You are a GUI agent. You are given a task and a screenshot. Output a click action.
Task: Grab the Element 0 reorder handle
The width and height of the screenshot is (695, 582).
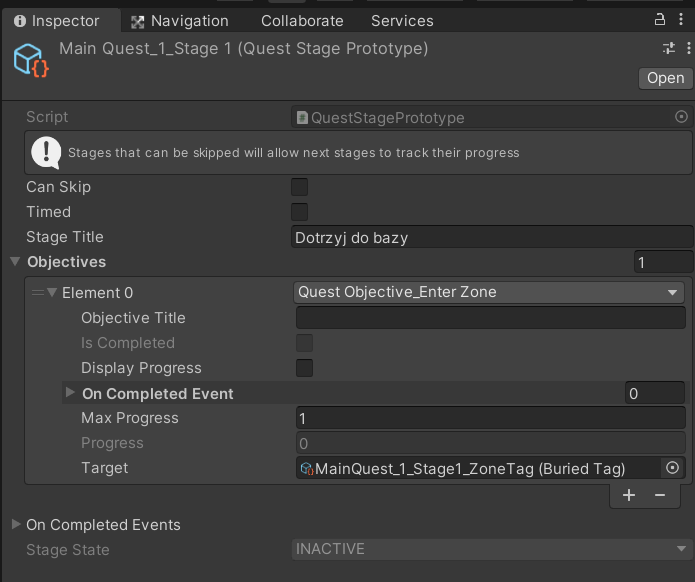[x=38, y=293]
